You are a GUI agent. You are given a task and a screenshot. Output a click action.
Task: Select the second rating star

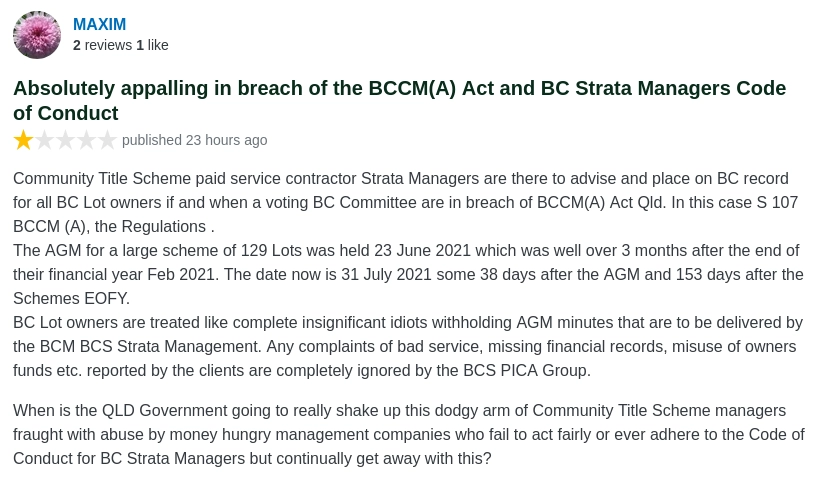click(x=44, y=140)
